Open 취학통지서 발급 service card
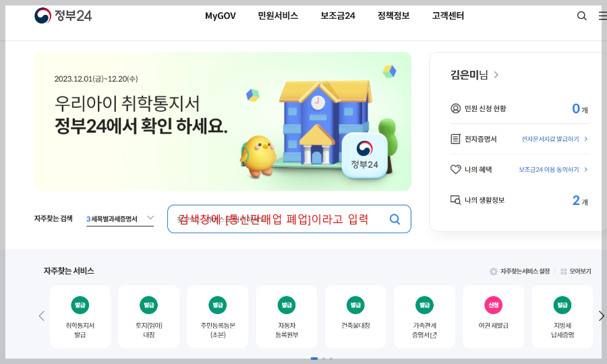The height and width of the screenshot is (364, 607). point(80,316)
